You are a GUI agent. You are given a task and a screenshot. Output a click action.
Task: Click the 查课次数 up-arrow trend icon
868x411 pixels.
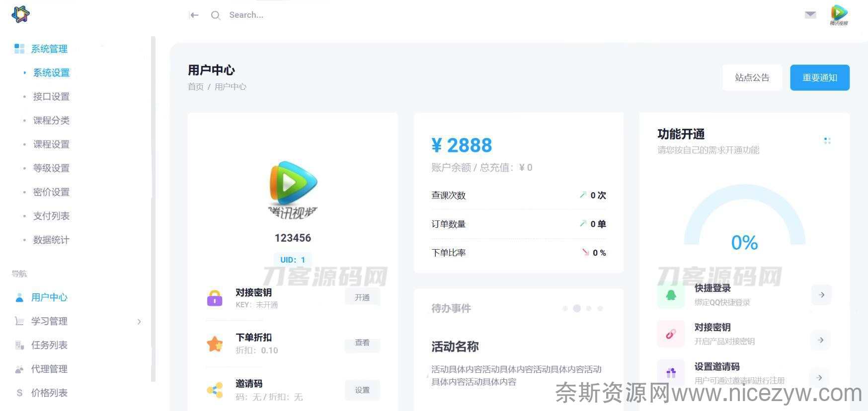click(x=583, y=195)
